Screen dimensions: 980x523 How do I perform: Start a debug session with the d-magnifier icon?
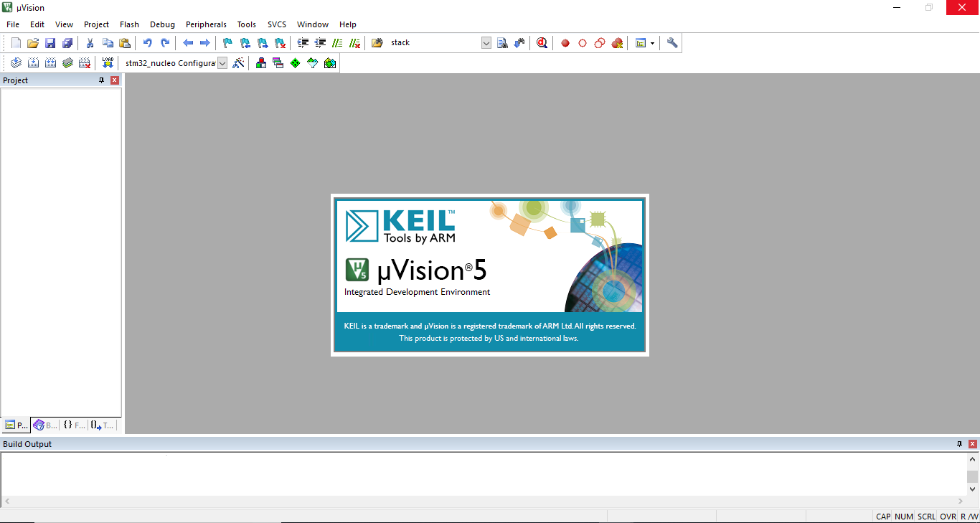click(542, 42)
